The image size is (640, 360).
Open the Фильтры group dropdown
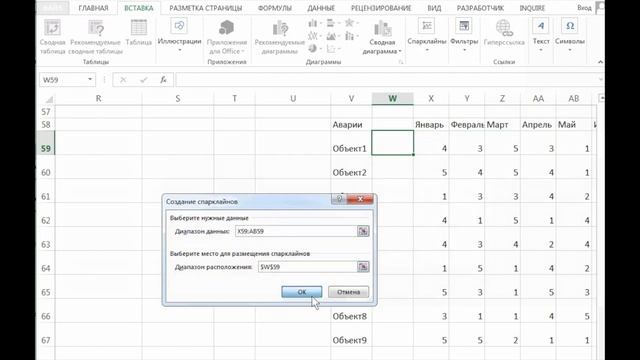tap(464, 36)
